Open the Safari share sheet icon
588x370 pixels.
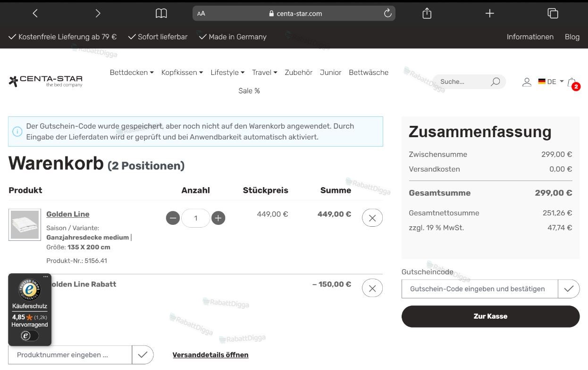[x=427, y=13]
